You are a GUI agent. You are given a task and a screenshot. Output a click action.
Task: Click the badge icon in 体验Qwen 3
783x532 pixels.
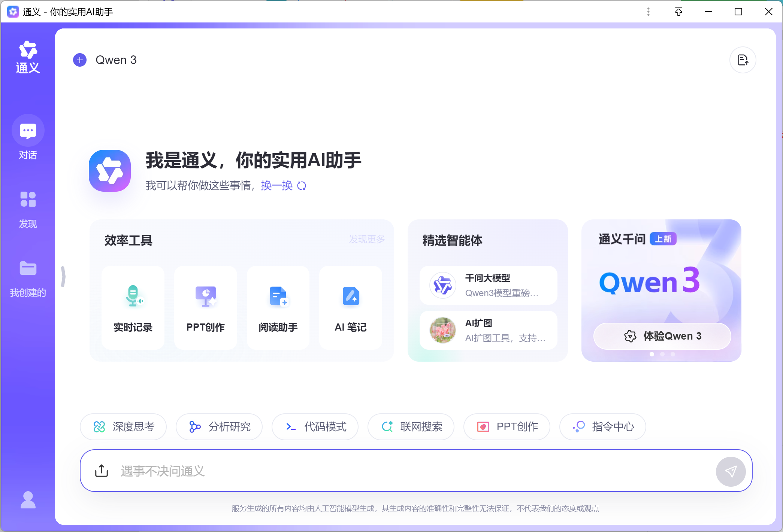pos(630,336)
